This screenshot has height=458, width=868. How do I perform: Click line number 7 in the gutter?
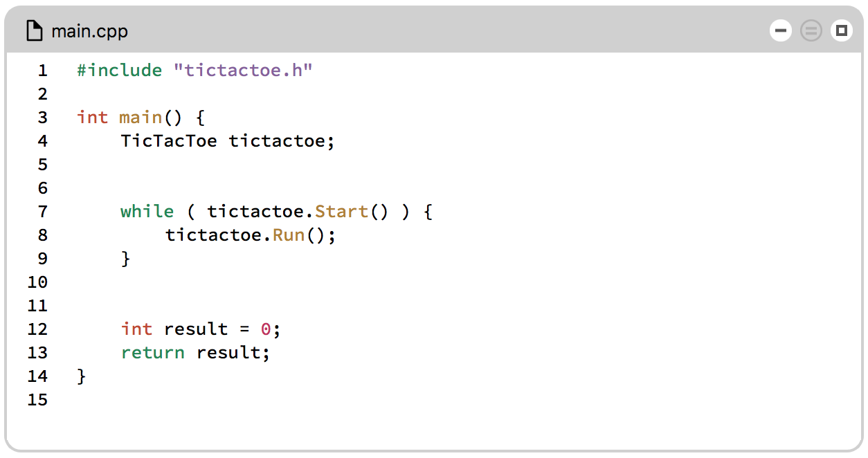[x=43, y=211]
